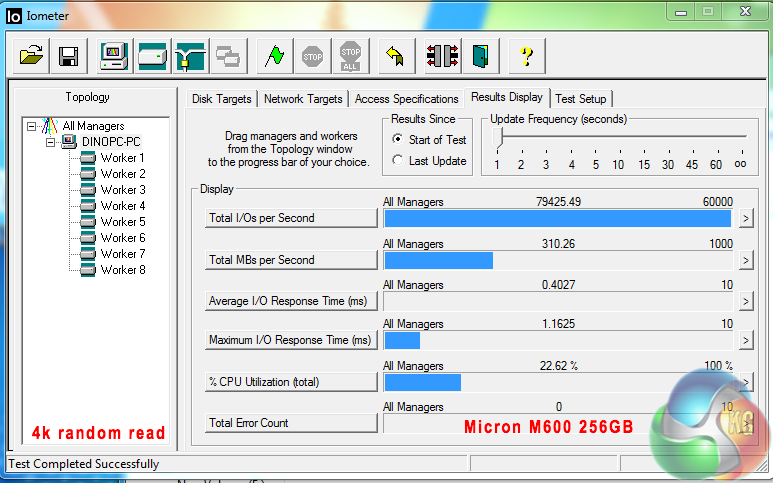Viewport: 773px width, 483px height.
Task: Start new manager computer icon
Action: (114, 56)
